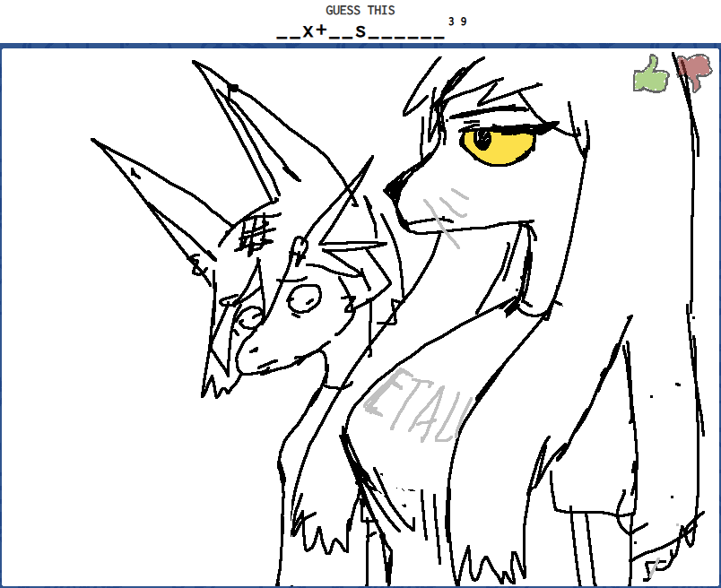Click the word length numbers 3 9

(x=457, y=22)
